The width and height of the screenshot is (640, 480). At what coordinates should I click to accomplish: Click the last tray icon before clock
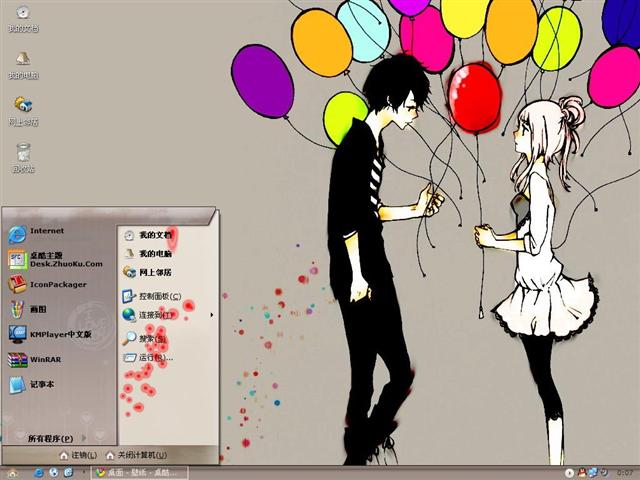(602, 473)
